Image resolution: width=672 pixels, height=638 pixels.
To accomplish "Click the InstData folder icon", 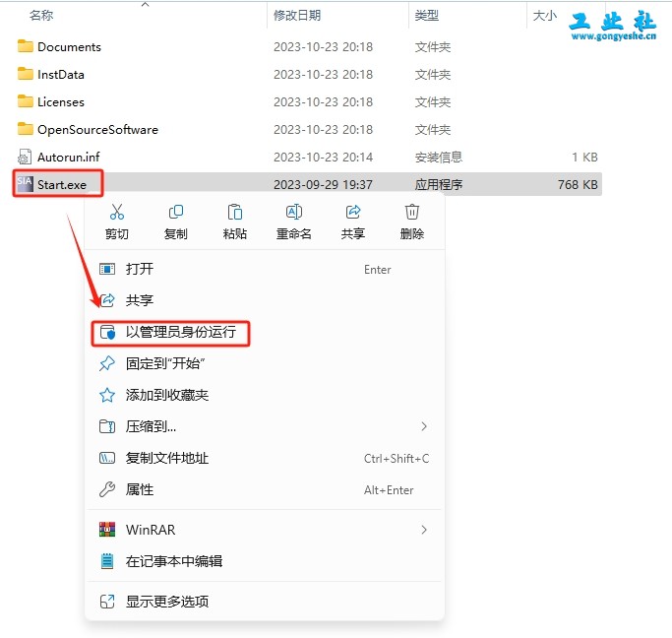I will (x=26, y=74).
